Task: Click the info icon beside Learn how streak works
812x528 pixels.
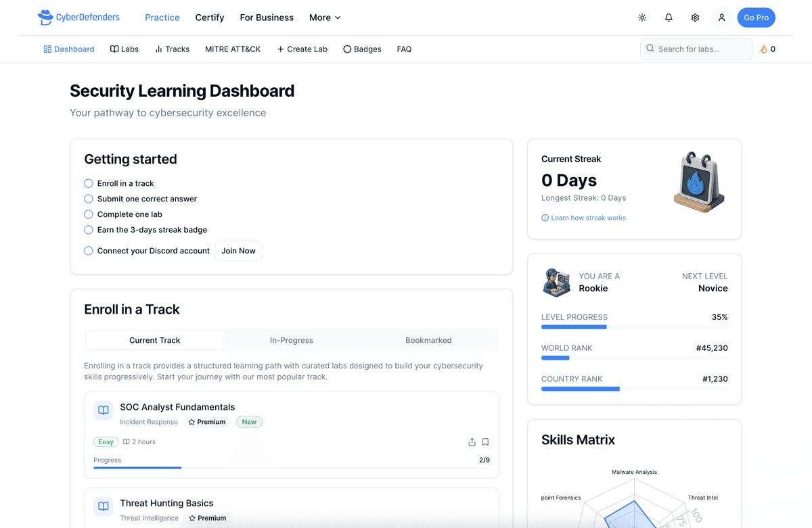Action: click(545, 218)
